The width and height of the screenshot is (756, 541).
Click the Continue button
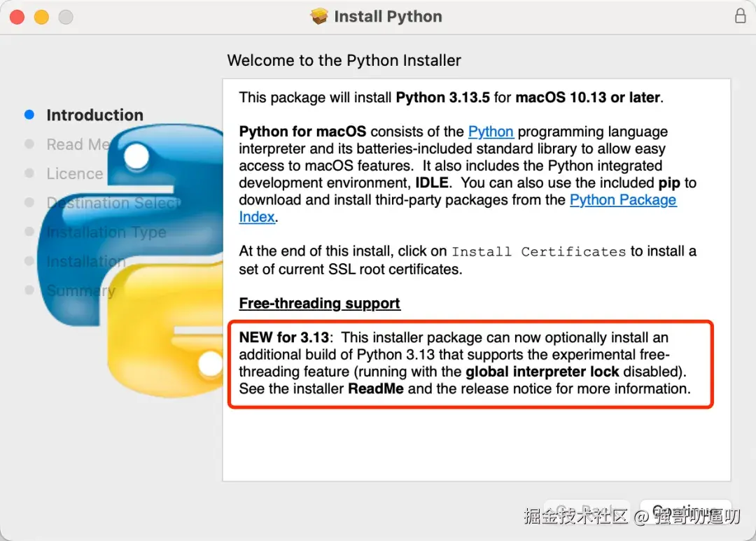[x=686, y=511]
